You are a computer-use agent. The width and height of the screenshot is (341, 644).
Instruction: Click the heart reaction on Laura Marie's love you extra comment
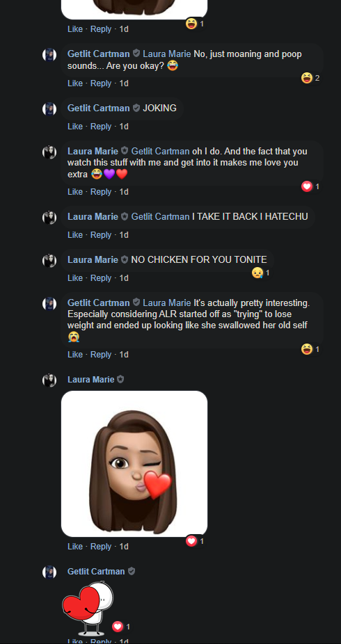pyautogui.click(x=310, y=186)
